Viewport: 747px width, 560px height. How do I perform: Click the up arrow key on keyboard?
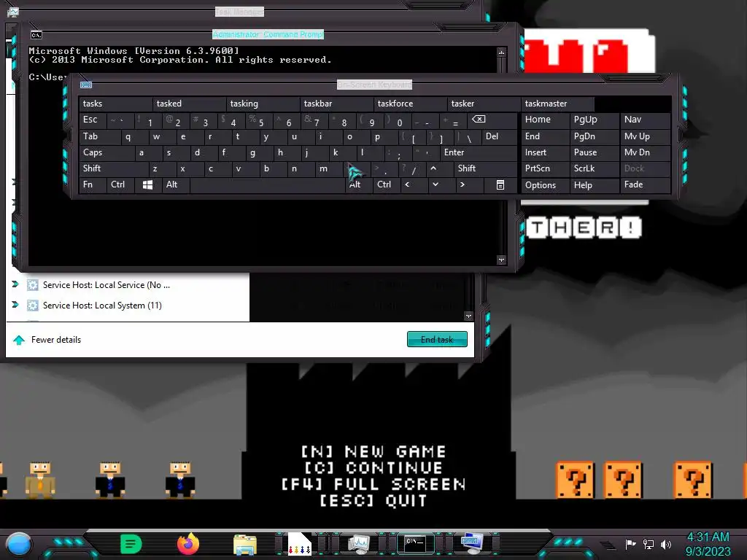[x=433, y=168]
